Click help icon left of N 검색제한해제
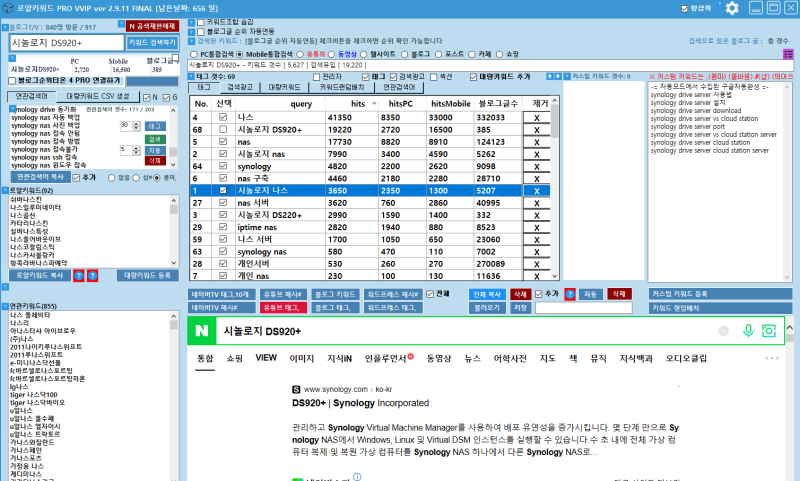 tap(121, 24)
